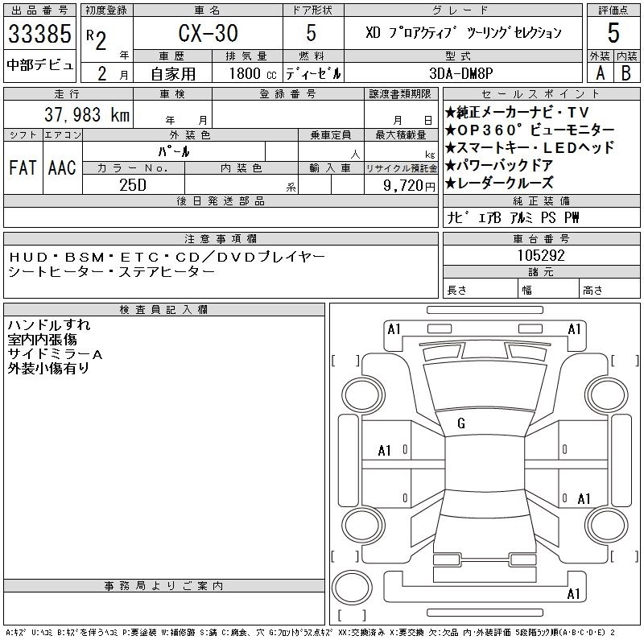
Task: Select inspector remark "ハンドルすれ"
Action: click(49, 324)
